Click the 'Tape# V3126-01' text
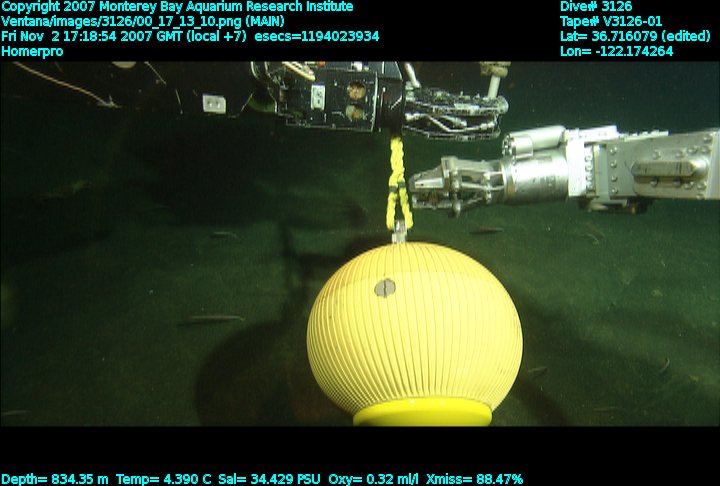Viewport: 720px width, 486px height. [611, 21]
